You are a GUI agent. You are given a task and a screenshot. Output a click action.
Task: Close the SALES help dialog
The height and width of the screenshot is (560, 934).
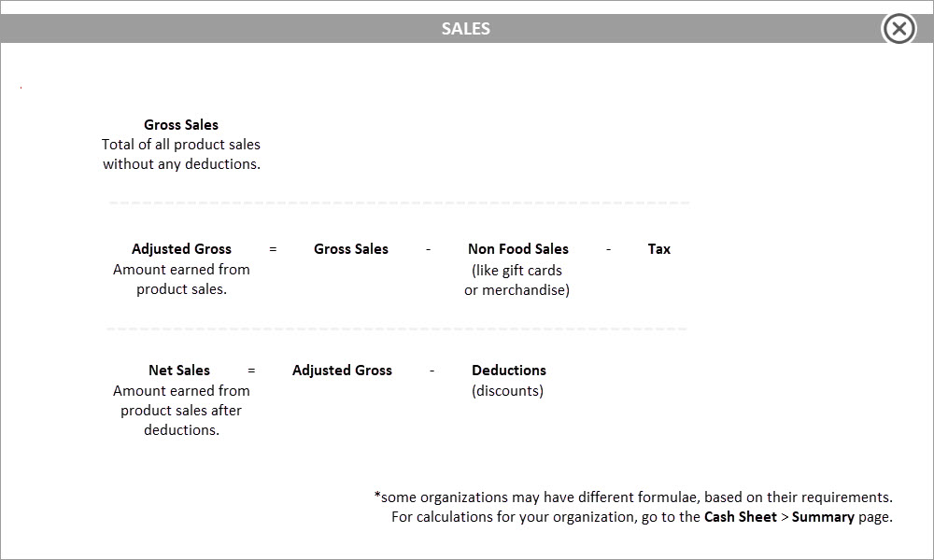click(899, 29)
